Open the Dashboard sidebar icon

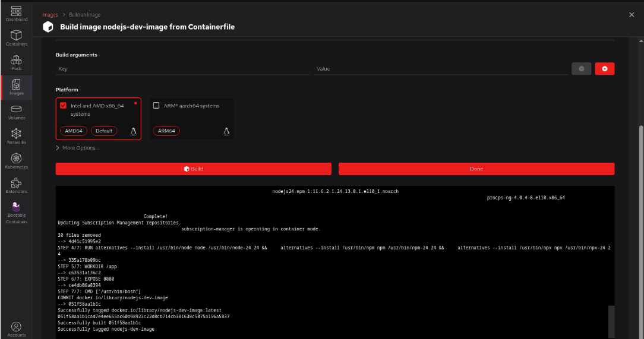click(17, 13)
